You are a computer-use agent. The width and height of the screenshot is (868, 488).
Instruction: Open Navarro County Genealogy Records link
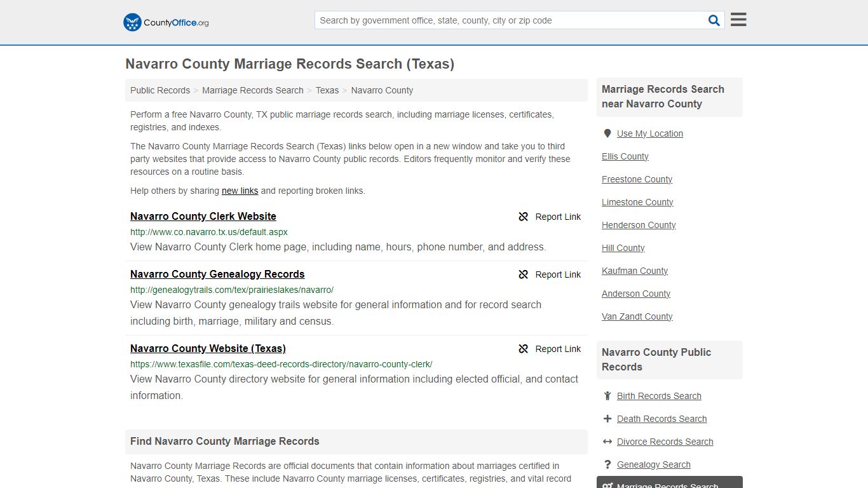(x=217, y=274)
